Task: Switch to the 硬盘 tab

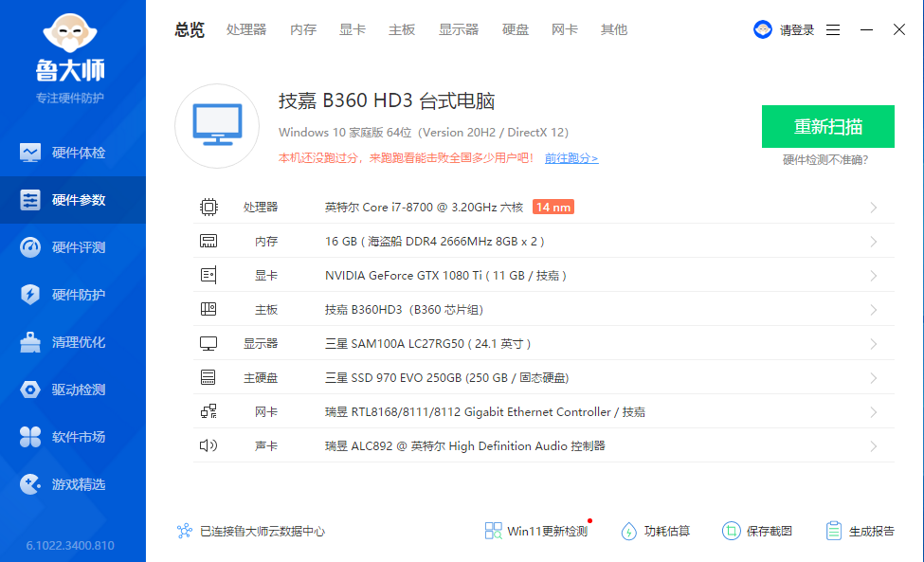Action: pos(515,29)
